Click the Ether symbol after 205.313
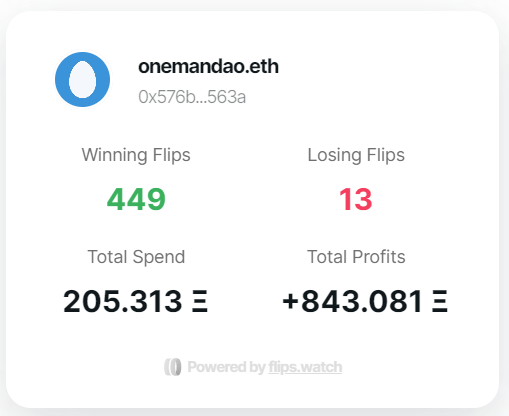 pos(200,301)
